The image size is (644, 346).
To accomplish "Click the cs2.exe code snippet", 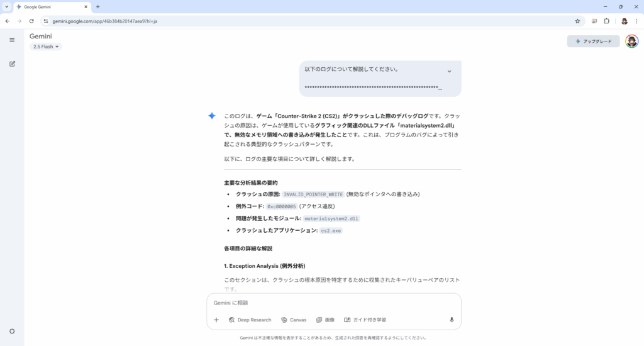I will coord(331,230).
